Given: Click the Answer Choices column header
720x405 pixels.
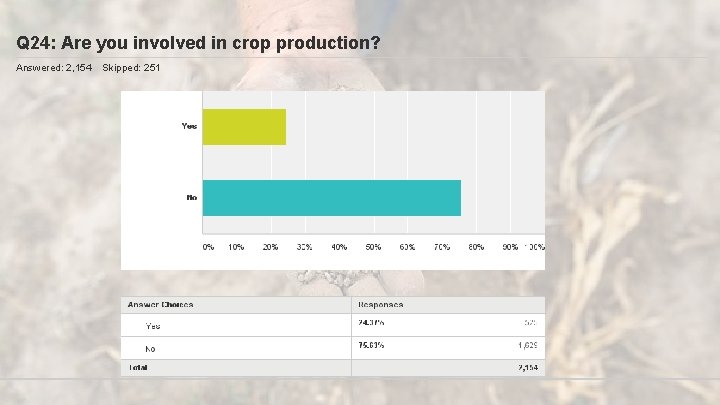Looking at the screenshot, I should tap(160, 304).
